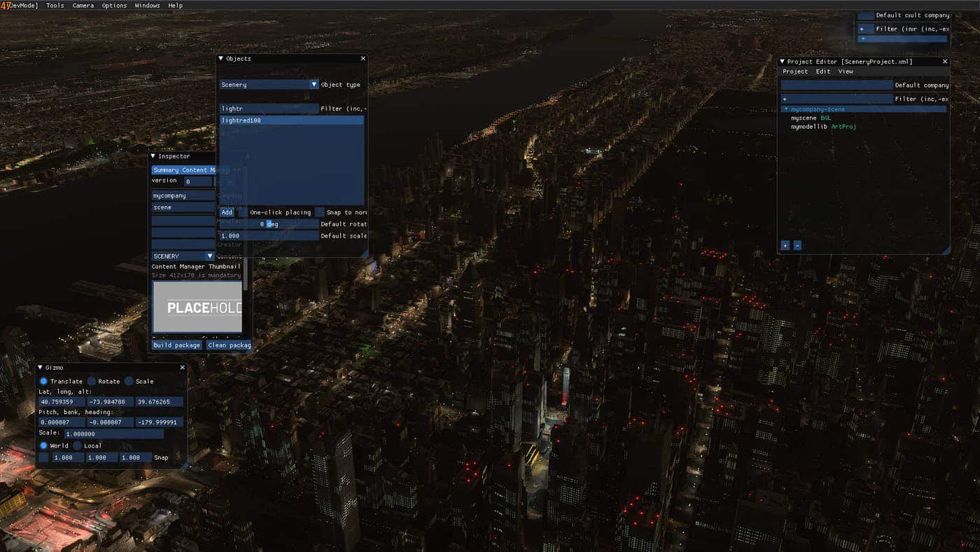Click the minus button in Project Editor
The image size is (980, 552).
tap(797, 245)
